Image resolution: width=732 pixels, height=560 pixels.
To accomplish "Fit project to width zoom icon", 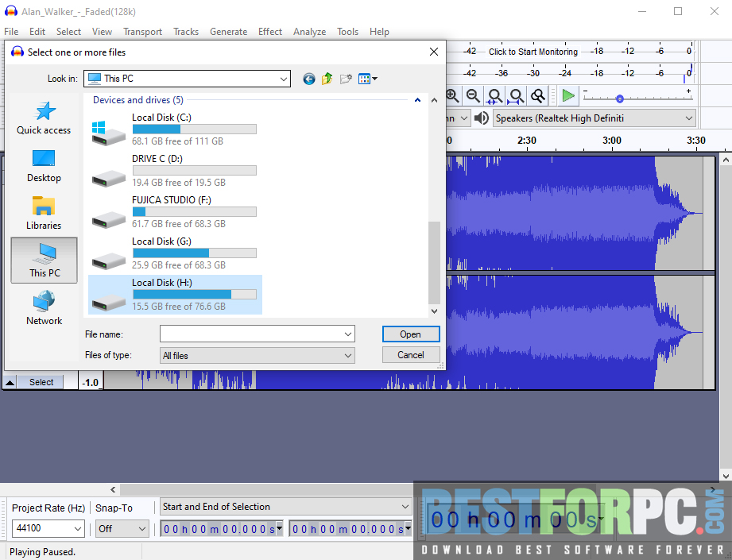I will pyautogui.click(x=516, y=96).
